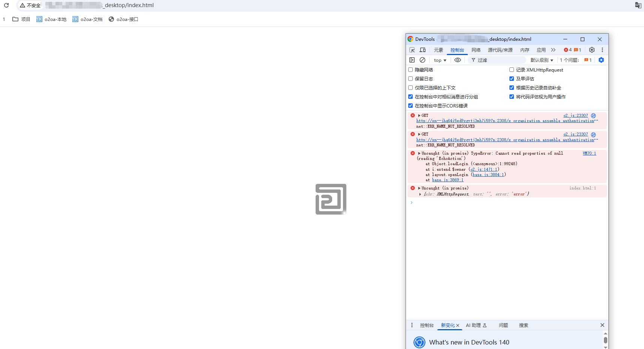This screenshot has height=349, width=644.
Task: Reload the page with the refresh icon
Action: coord(6,5)
